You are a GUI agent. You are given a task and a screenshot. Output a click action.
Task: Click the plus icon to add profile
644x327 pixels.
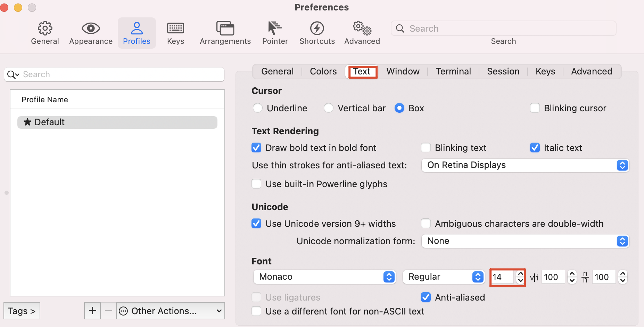(92, 311)
